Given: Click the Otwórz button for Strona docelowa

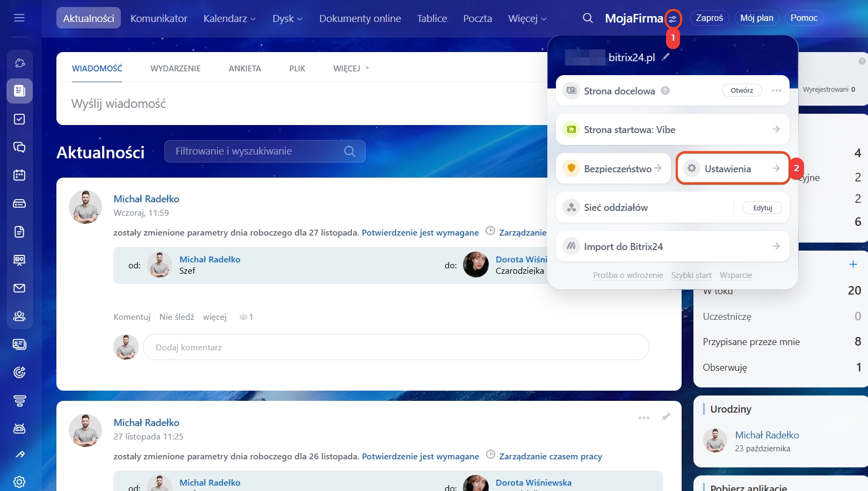Looking at the screenshot, I should [741, 90].
